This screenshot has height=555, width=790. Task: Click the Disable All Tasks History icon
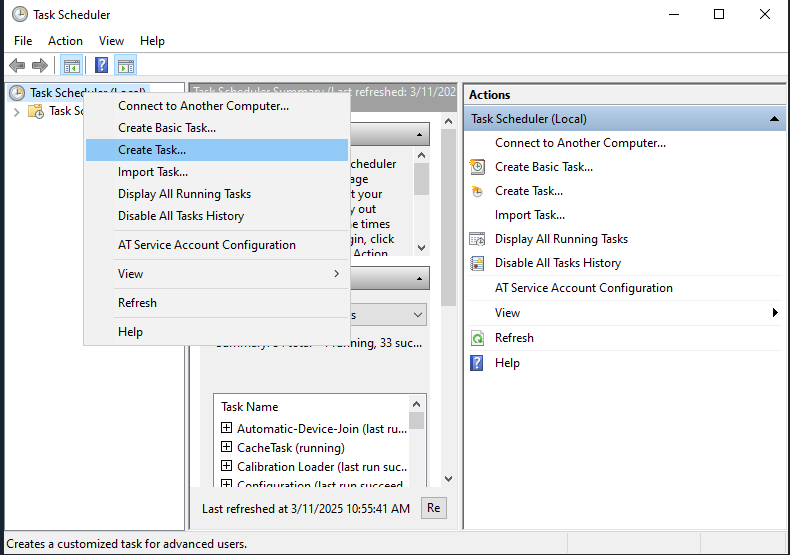tap(478, 263)
